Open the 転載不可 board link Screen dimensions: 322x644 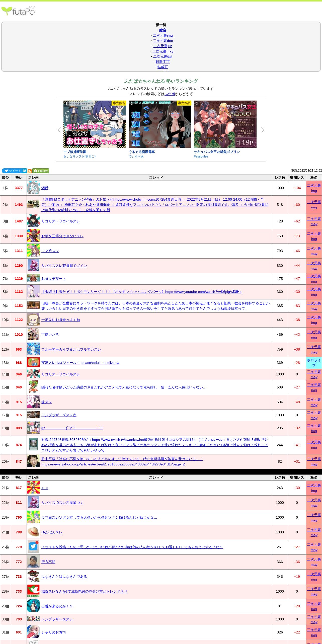coord(163,62)
